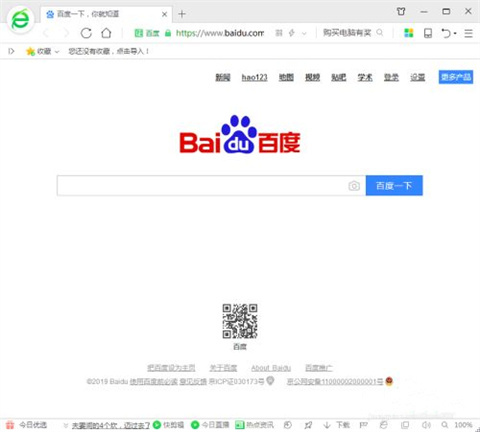Open the colorful extensions grid icon
The width and height of the screenshot is (480, 432).
[409, 33]
